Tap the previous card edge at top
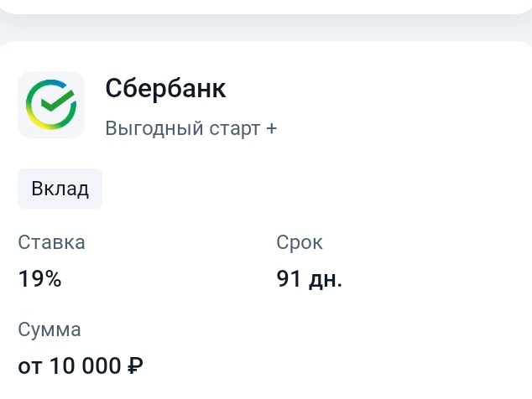This screenshot has width=532, height=399. tap(266, 6)
